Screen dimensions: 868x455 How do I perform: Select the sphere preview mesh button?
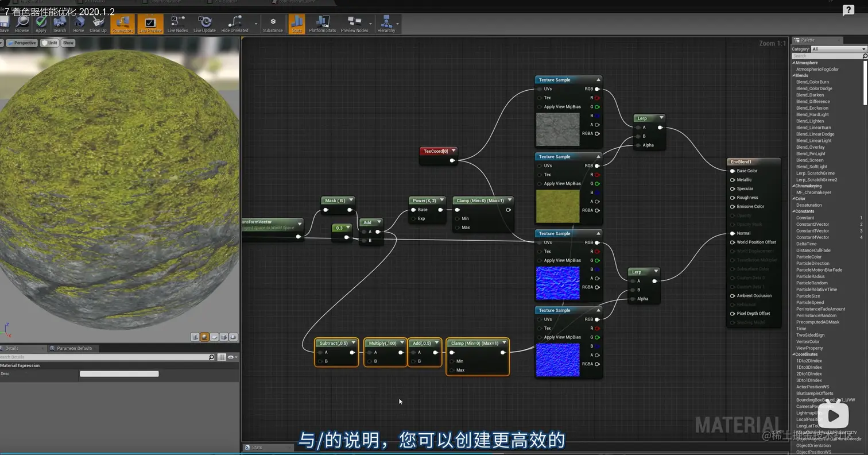204,337
